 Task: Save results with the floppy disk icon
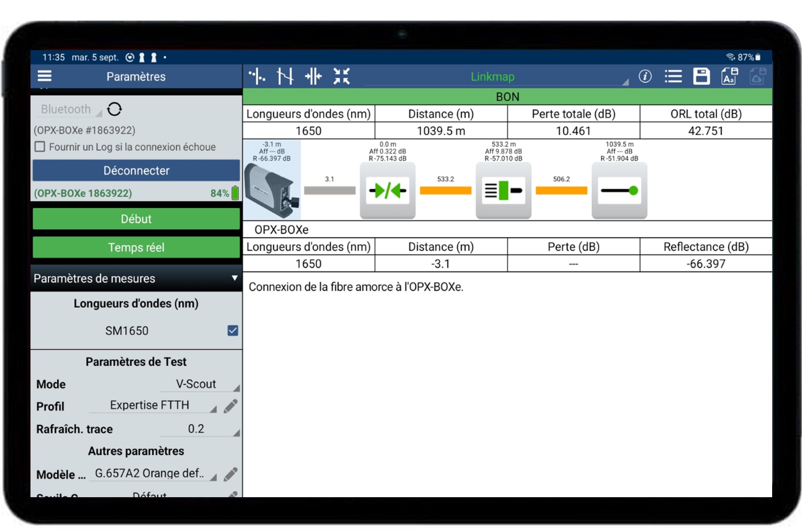point(701,76)
